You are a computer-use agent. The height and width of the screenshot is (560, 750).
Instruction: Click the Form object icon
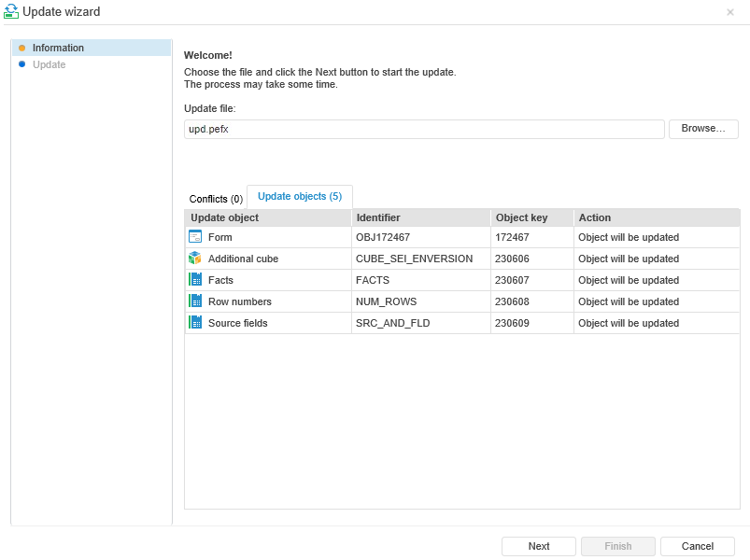[x=195, y=237]
